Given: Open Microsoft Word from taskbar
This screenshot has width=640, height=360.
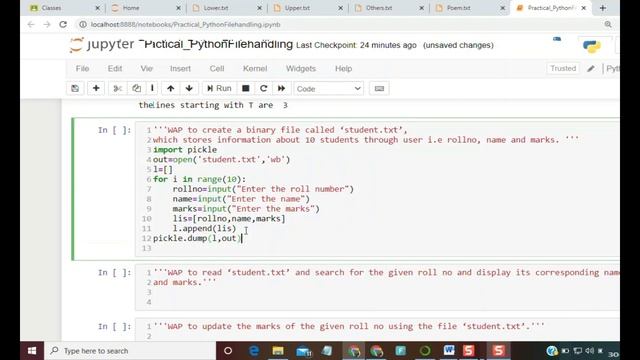Looking at the screenshot, I should click(449, 351).
